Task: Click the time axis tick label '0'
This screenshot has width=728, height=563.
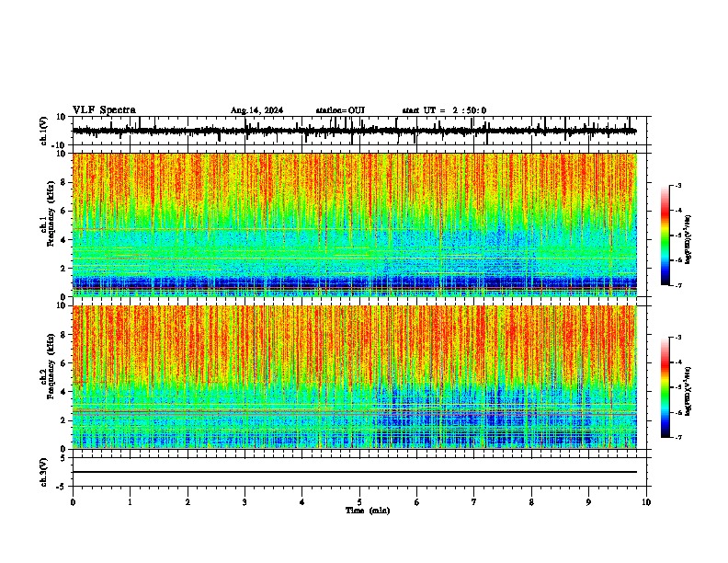Action: click(x=73, y=502)
